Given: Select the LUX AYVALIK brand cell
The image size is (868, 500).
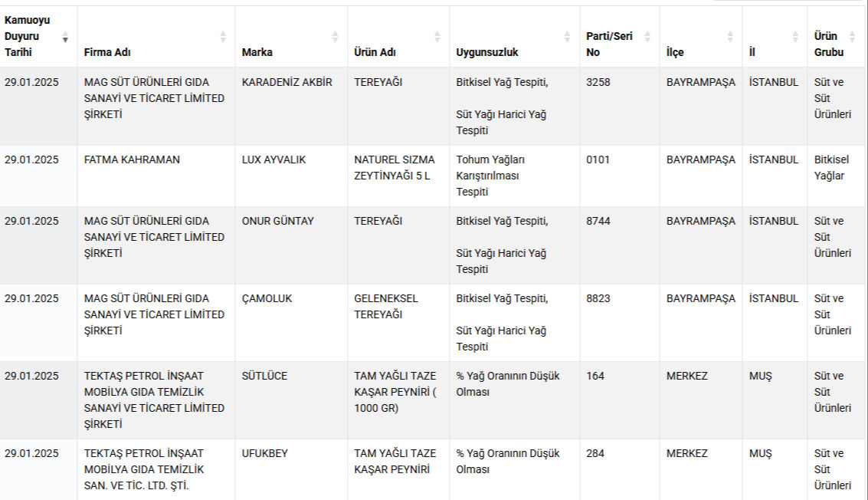Looking at the screenshot, I should (274, 160).
